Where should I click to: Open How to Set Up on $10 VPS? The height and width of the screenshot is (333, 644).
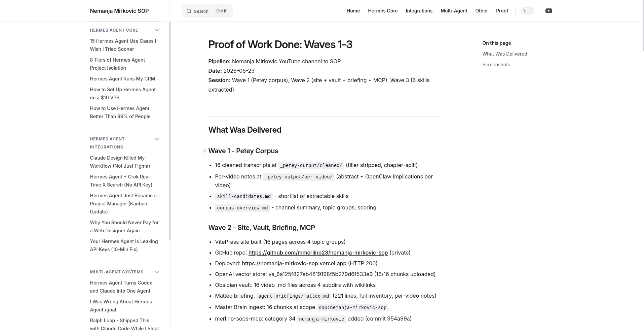[123, 94]
